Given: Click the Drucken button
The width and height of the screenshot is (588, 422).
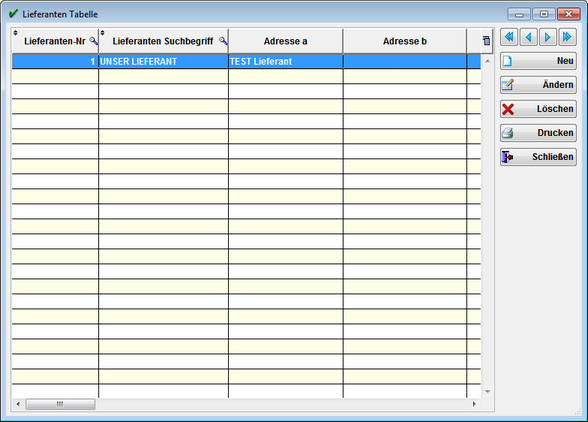Looking at the screenshot, I should 538,133.
